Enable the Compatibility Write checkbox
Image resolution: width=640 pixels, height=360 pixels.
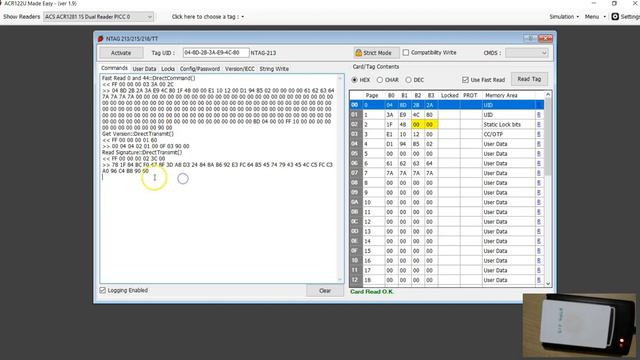click(406, 53)
